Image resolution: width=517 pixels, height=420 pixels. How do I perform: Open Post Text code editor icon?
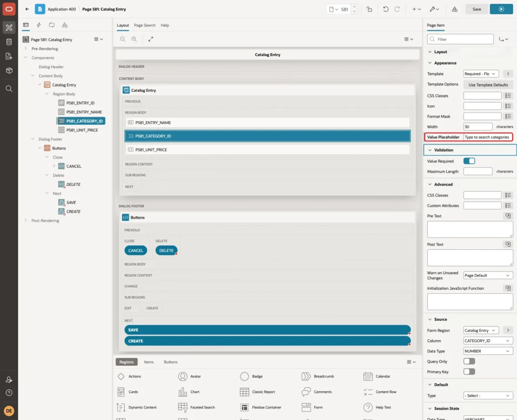(x=508, y=244)
